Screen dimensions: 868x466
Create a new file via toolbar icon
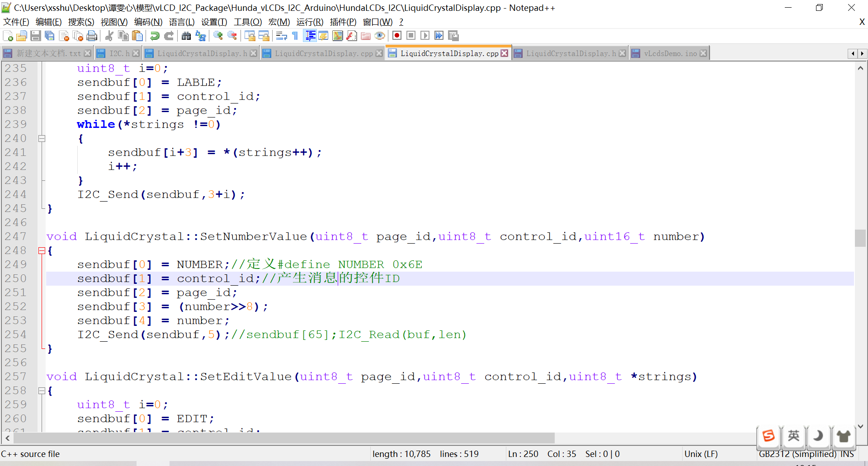[8, 36]
